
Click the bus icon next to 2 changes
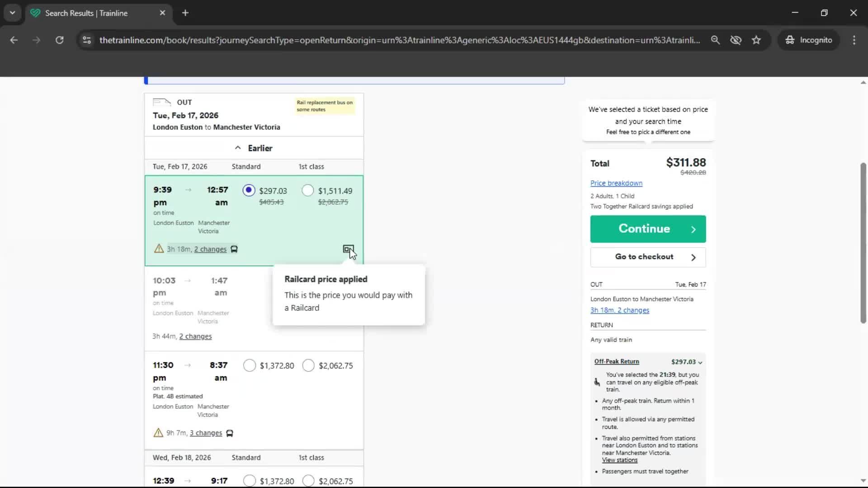[234, 249]
